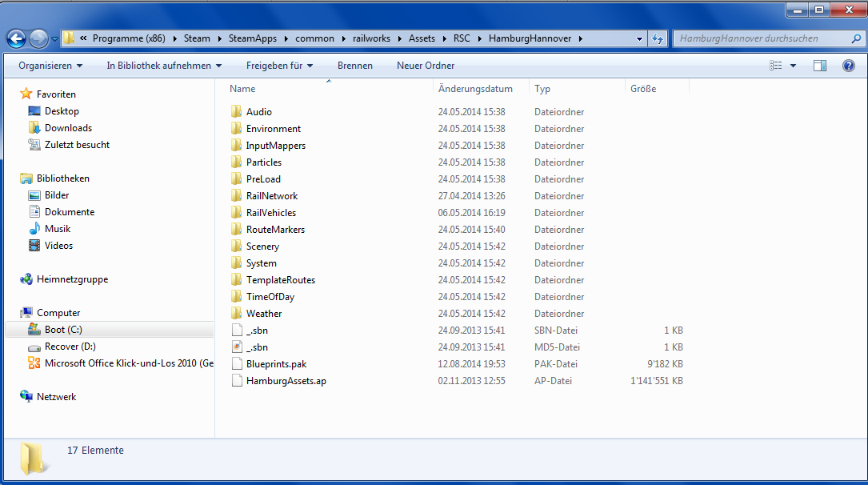868x485 pixels.
Task: Open Help with the question mark icon
Action: pyautogui.click(x=848, y=66)
